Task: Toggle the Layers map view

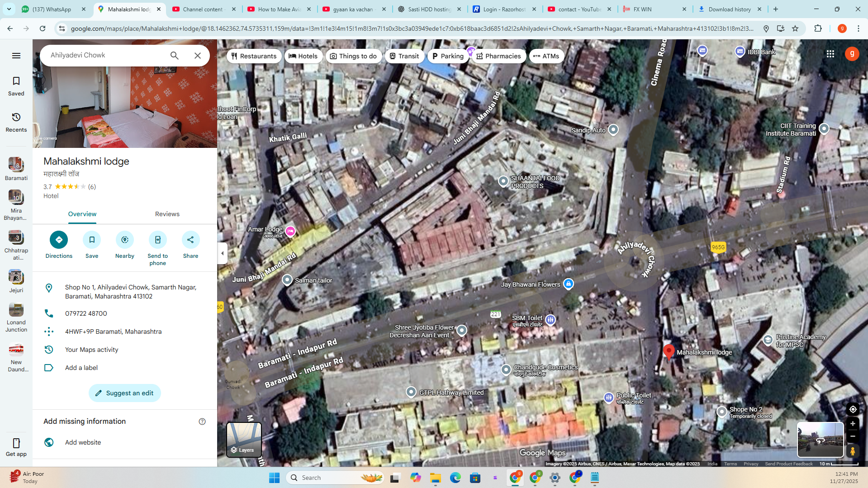Action: coord(244,440)
